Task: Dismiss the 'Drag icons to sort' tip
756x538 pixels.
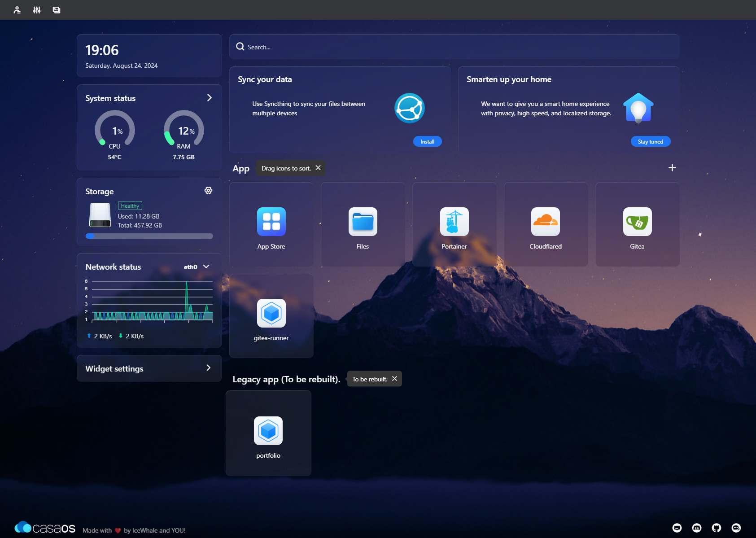Action: coord(318,168)
